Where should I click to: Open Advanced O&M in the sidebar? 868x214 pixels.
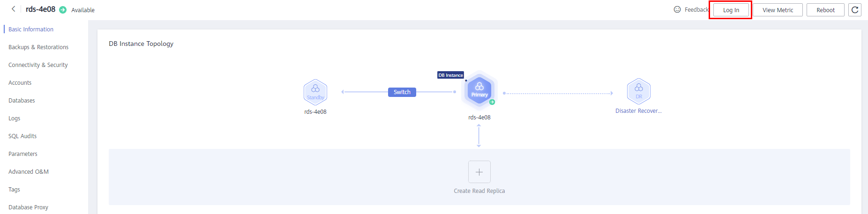(29, 172)
